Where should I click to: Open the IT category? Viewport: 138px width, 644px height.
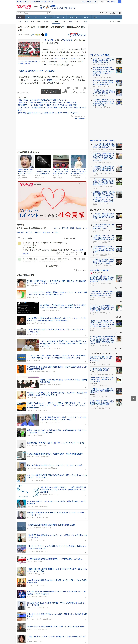(64, 21)
